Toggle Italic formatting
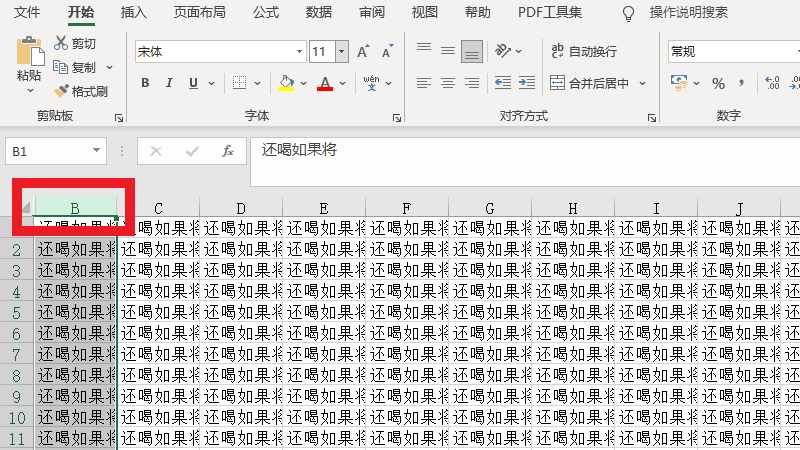Screen dimensions: 800x450 [169, 83]
